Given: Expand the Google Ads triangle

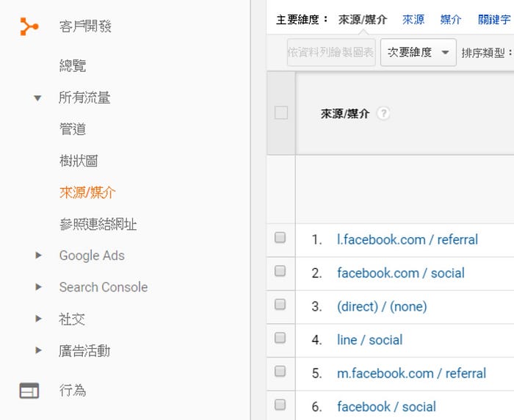Looking at the screenshot, I should 38,255.
